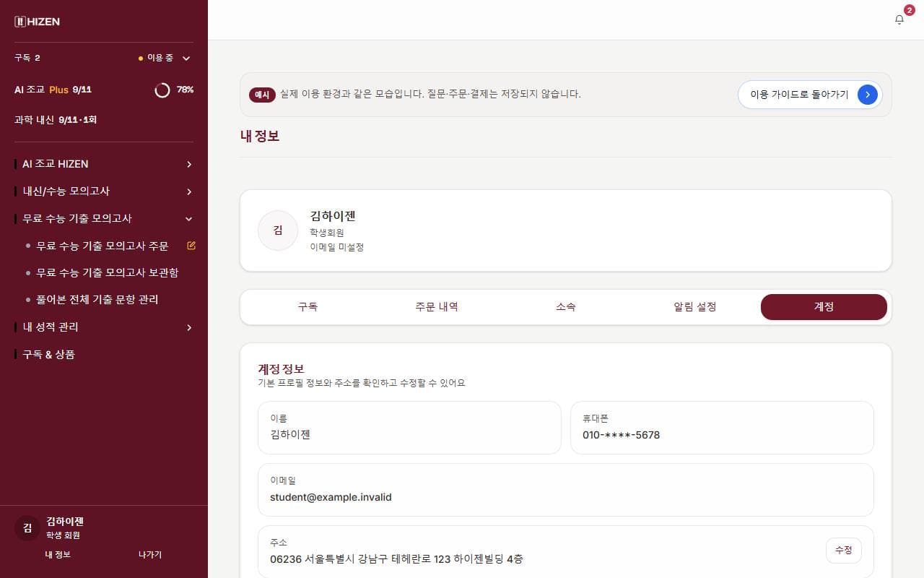Click the 김 avatar at sidebar bottom
This screenshot has height=578, width=924.
[27, 528]
